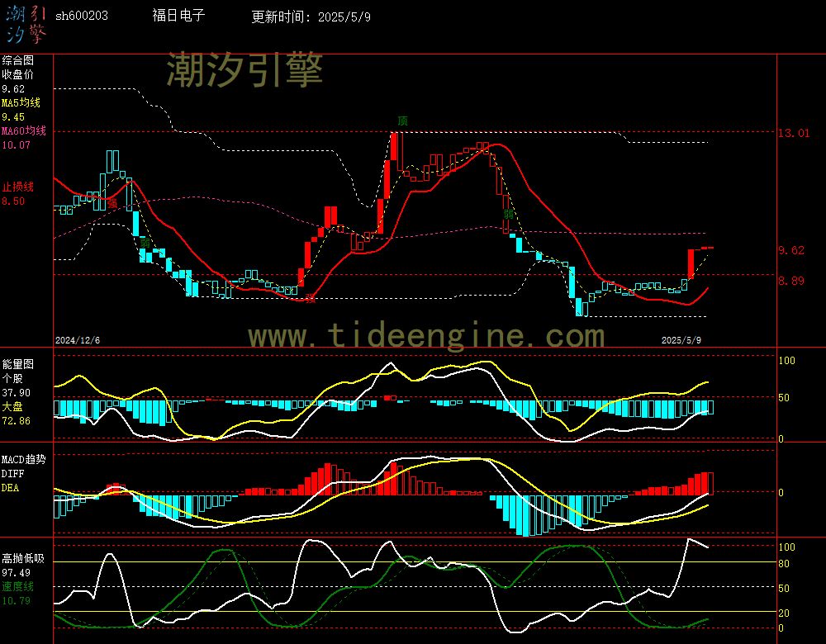
Task: Click the 潮汐引擎 logo in the top-left corner
Action: [26, 25]
